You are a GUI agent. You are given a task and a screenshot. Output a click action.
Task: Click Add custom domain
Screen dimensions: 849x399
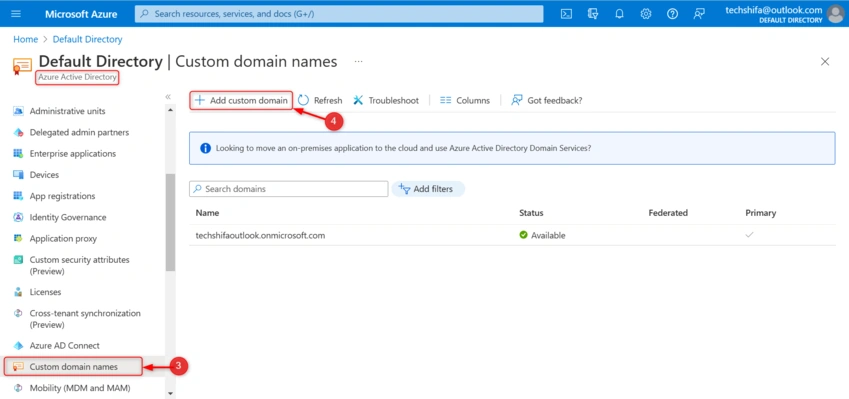pos(241,100)
